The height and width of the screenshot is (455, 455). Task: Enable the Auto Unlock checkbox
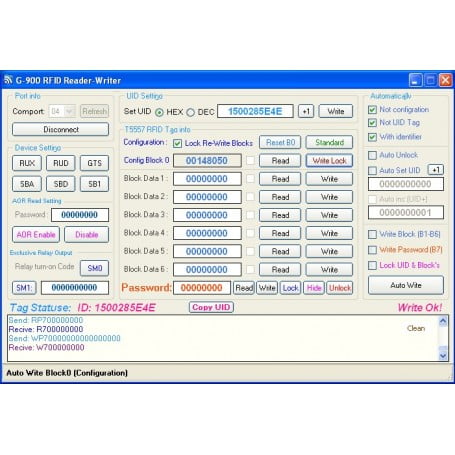372,155
